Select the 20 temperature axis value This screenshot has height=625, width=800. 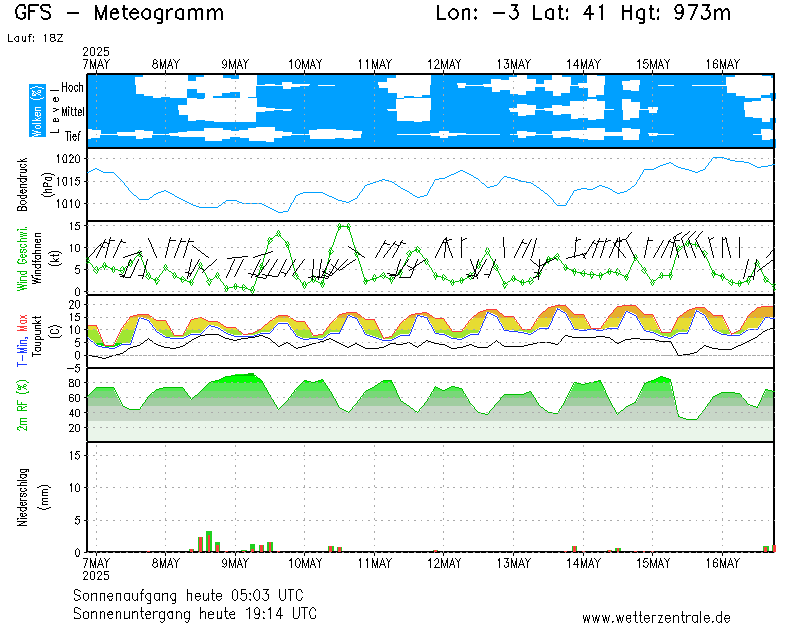tap(75, 305)
